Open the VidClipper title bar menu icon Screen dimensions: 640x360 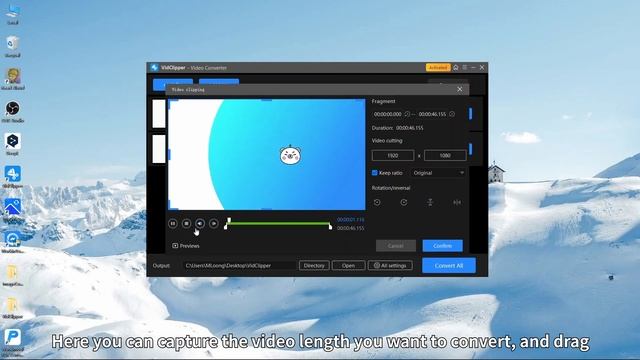(x=464, y=67)
